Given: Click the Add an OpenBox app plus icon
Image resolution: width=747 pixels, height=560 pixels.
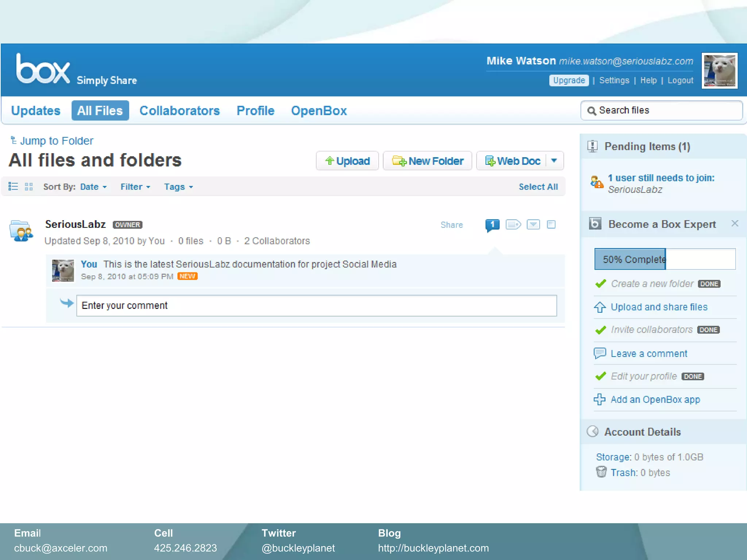Looking at the screenshot, I should click(x=599, y=399).
